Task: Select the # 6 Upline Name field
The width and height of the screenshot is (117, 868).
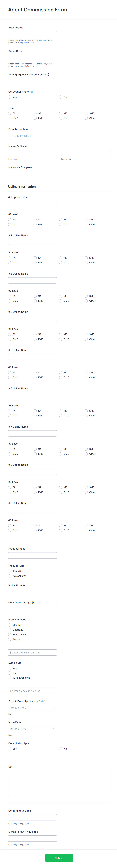Action: 32,395
